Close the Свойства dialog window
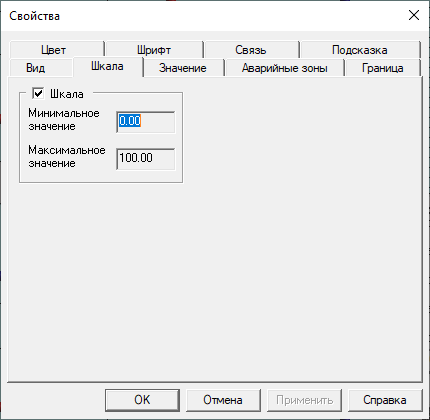Screen dimensions: 430x420 [414, 15]
